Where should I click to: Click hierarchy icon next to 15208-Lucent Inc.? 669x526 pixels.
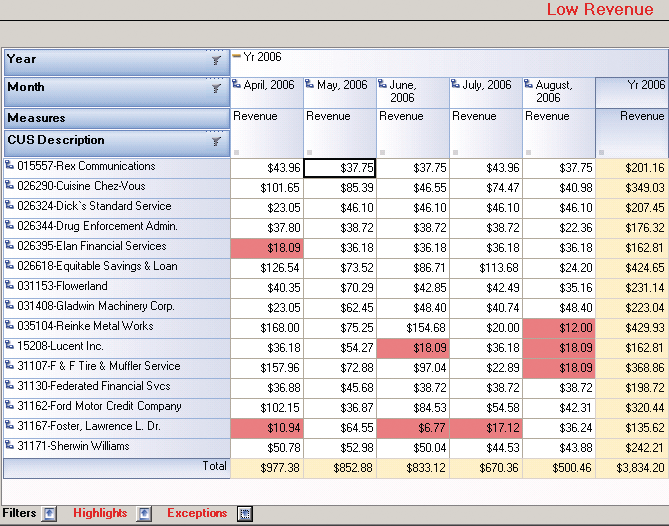(x=10, y=346)
